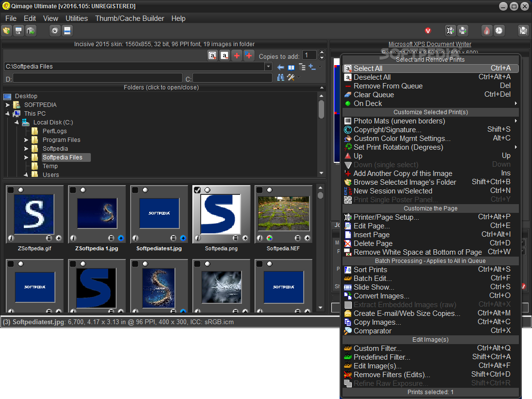
Task: Choose Comparator from context menu
Action: tap(431, 331)
